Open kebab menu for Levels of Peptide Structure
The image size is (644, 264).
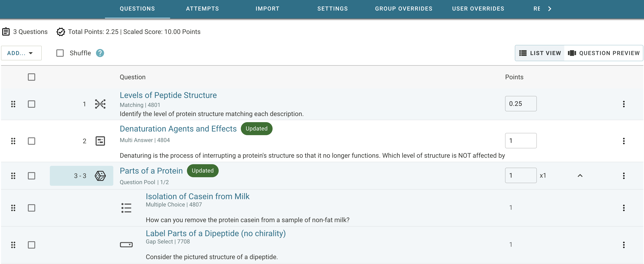623,104
